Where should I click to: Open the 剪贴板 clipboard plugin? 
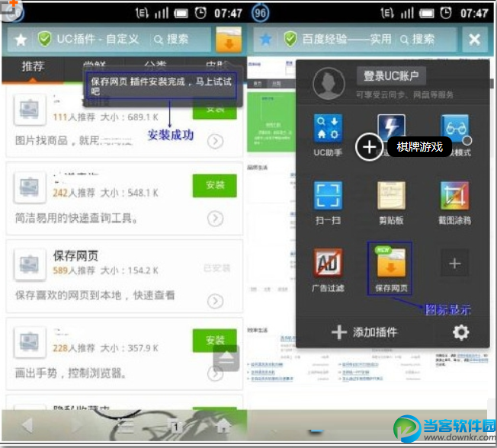tap(391, 195)
